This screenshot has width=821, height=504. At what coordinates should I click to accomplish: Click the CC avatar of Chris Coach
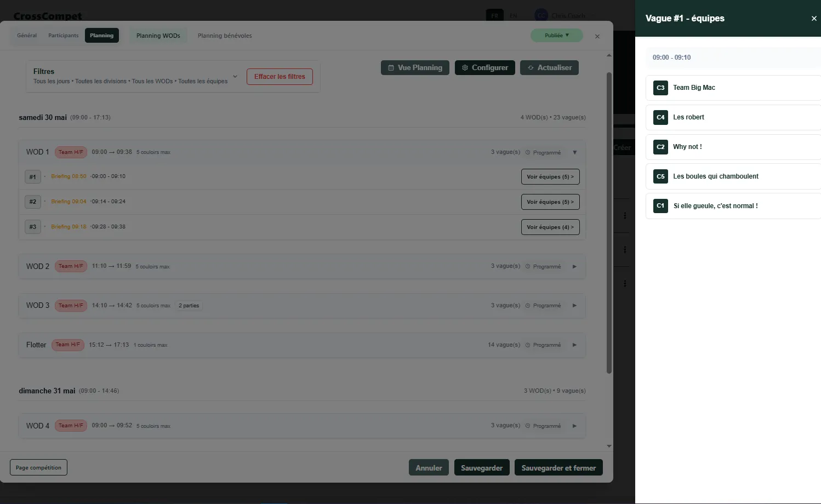540,15
